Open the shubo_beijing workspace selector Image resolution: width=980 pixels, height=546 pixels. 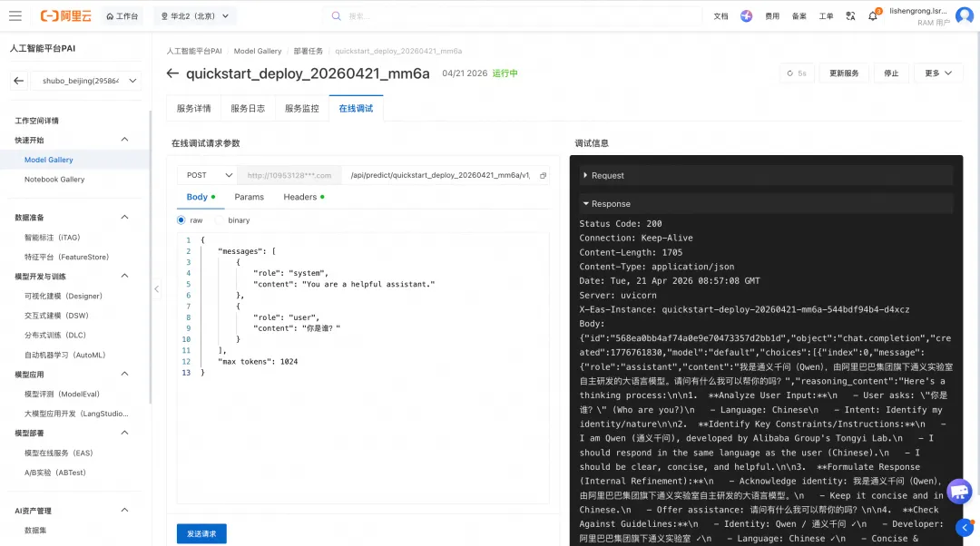pyautogui.click(x=86, y=81)
